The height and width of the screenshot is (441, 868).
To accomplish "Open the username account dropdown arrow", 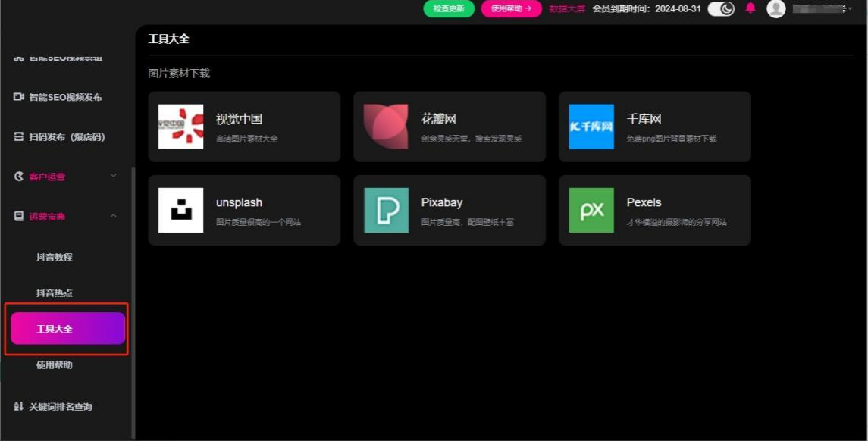I will click(851, 9).
